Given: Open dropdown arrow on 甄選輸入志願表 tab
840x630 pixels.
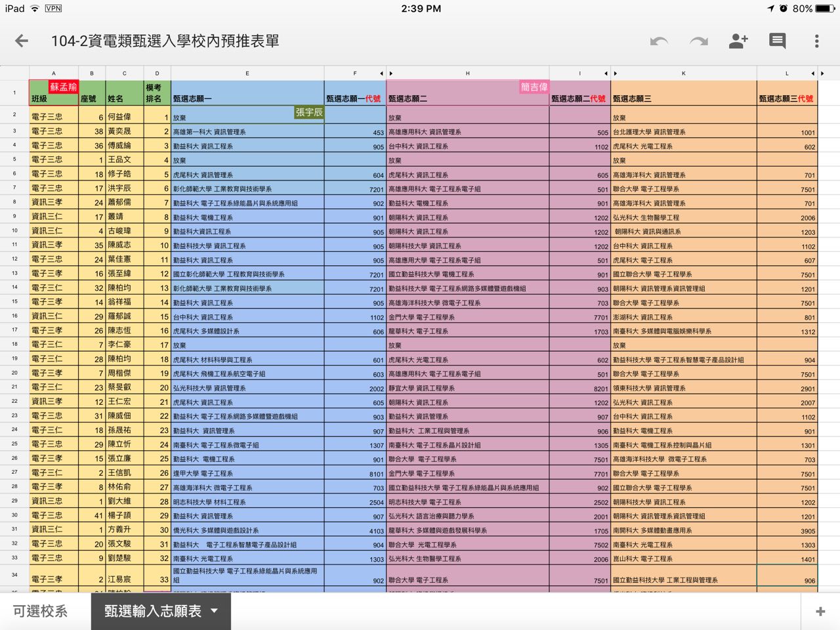Looking at the screenshot, I should pyautogui.click(x=214, y=611).
